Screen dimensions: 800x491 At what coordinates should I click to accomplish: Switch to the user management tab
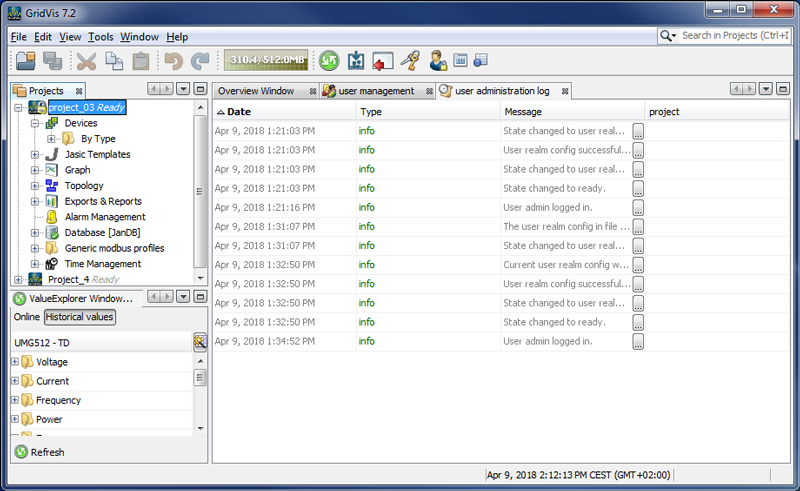pos(376,91)
